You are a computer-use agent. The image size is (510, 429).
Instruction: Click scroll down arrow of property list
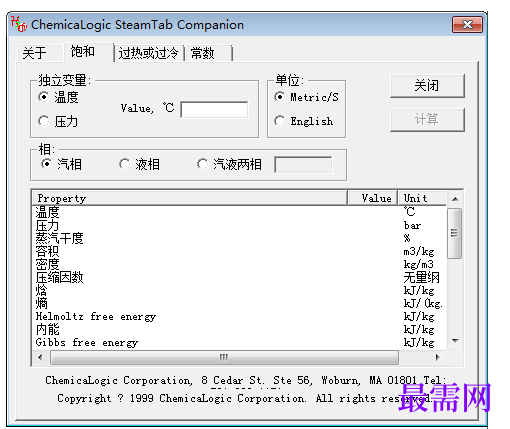(x=455, y=340)
